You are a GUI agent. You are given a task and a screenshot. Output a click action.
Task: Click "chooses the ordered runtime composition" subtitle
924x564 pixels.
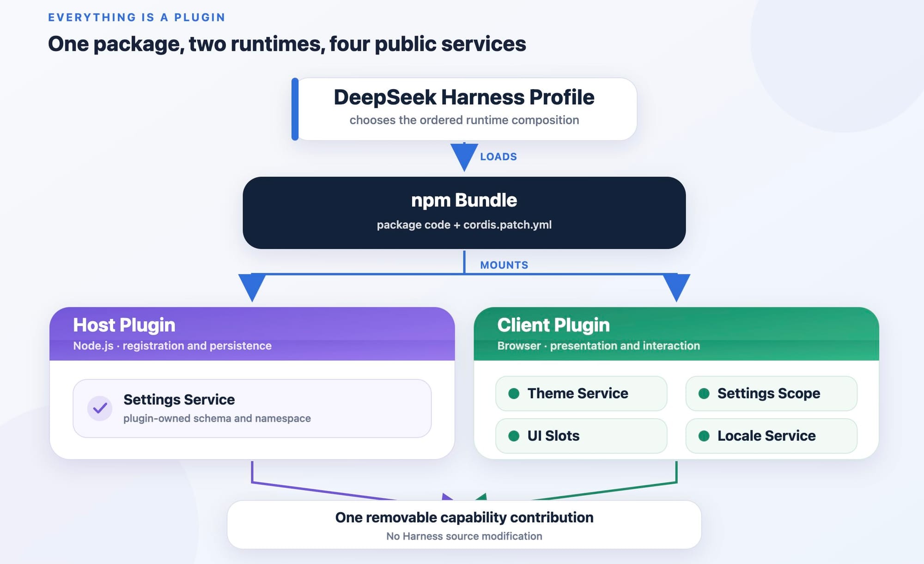tap(464, 120)
